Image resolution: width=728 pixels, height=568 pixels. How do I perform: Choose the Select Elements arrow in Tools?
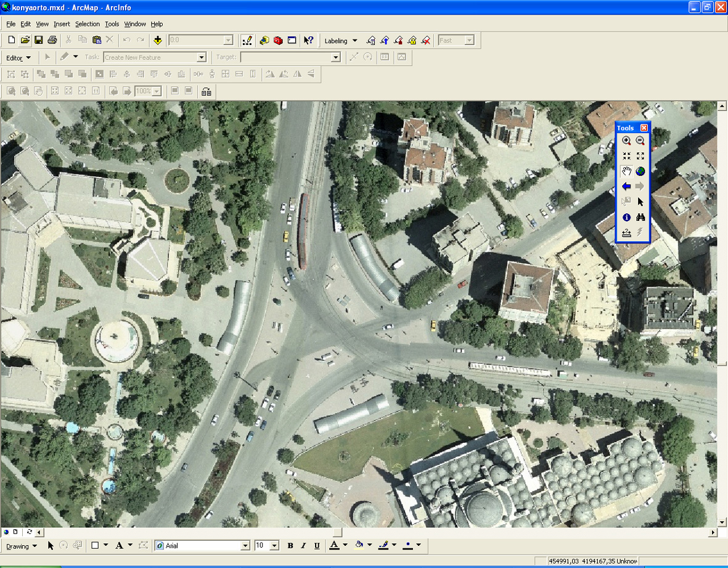coord(640,202)
